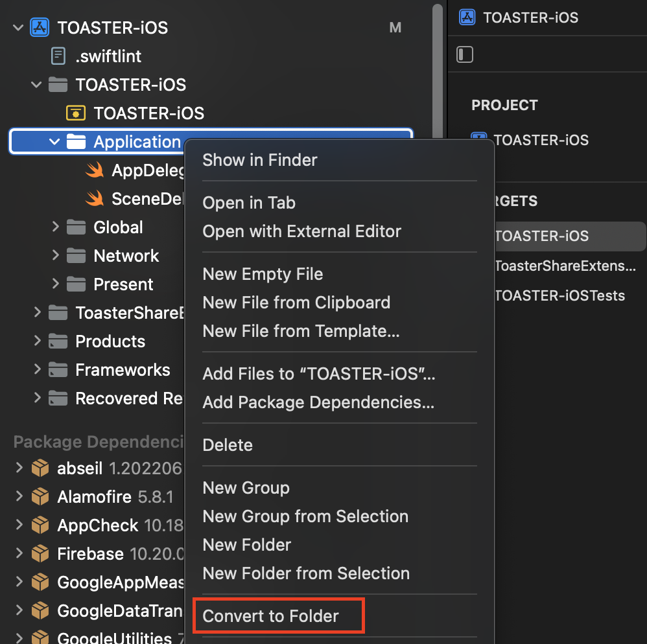Select New Group from Selection

click(305, 516)
